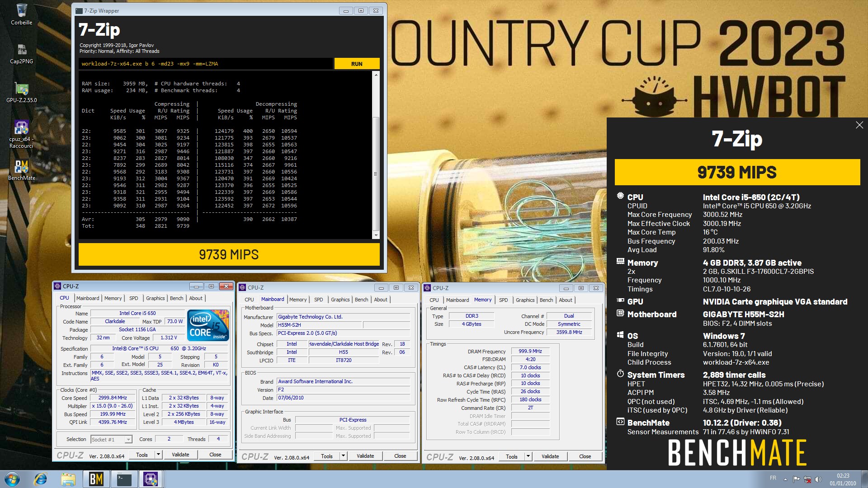Open the Memory tab in the CPU window
The height and width of the screenshot is (488, 868).
[x=113, y=298]
